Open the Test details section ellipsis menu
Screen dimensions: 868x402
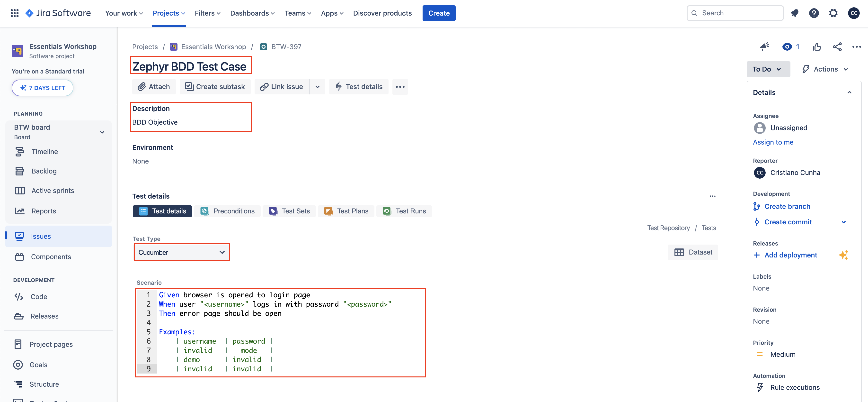tap(712, 196)
